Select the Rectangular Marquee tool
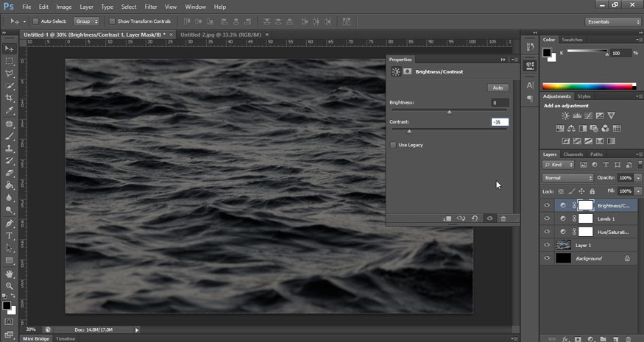Image resolution: width=644 pixels, height=342 pixels. click(x=9, y=61)
